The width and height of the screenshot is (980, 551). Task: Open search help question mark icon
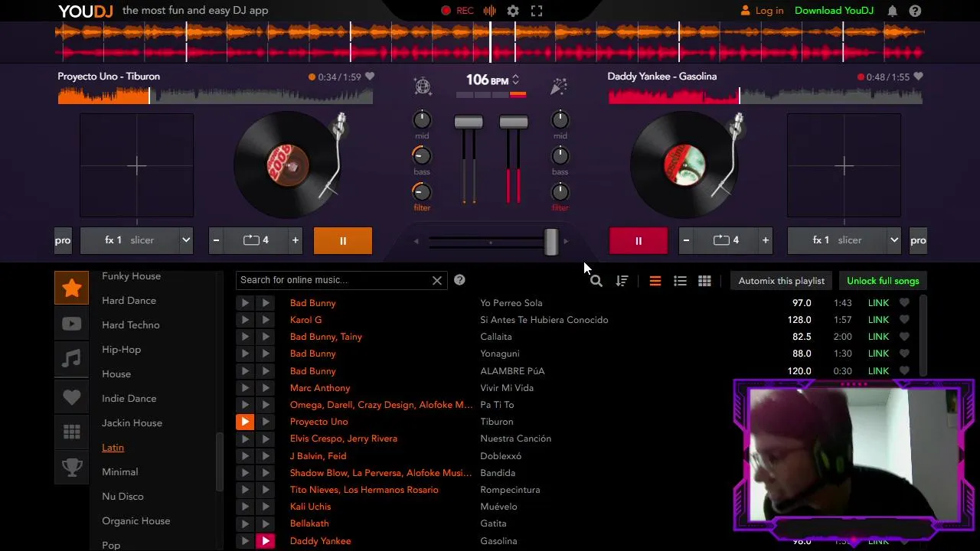tap(459, 280)
